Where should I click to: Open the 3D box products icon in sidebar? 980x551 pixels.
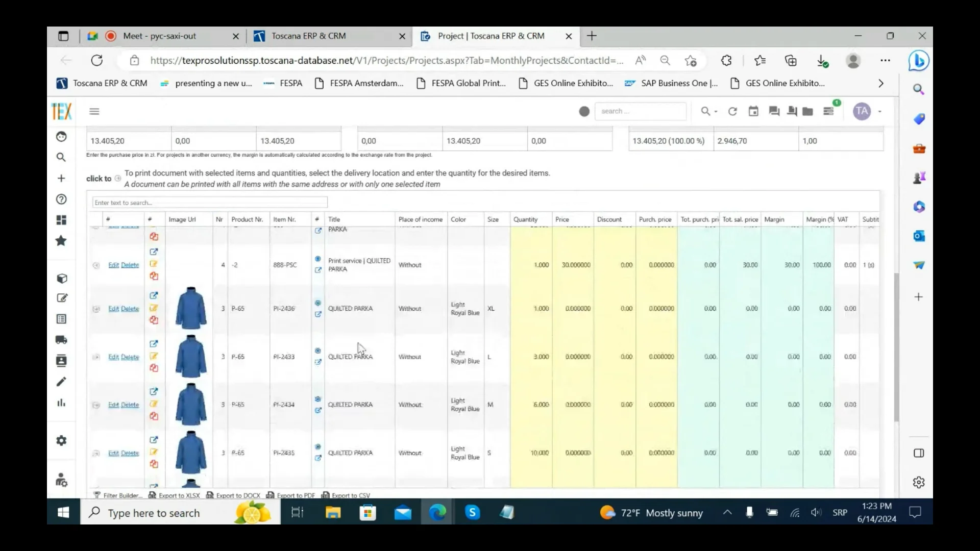[62, 279]
